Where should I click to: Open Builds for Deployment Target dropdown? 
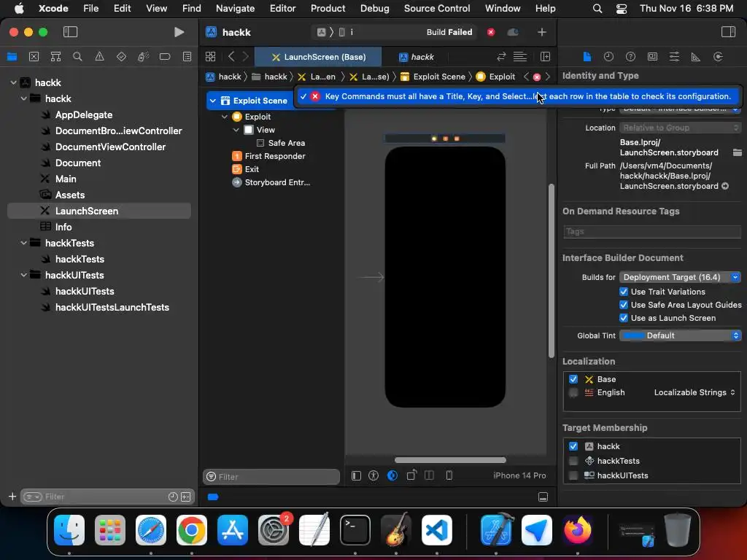point(680,277)
